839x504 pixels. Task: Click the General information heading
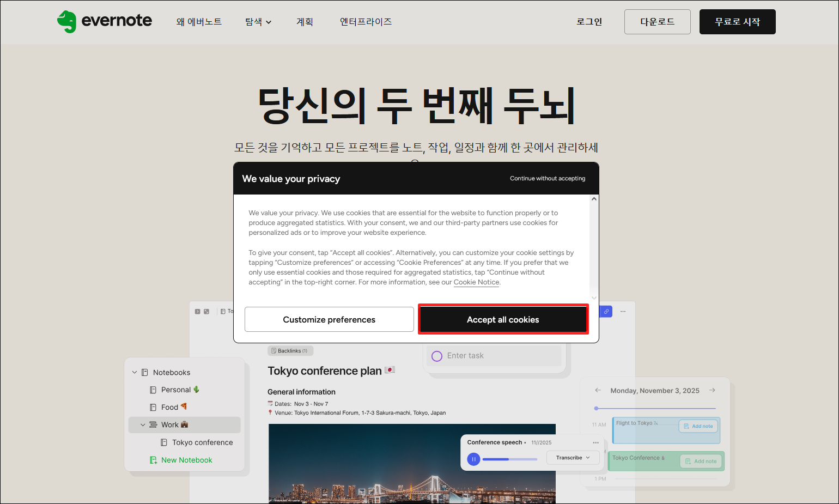(301, 392)
